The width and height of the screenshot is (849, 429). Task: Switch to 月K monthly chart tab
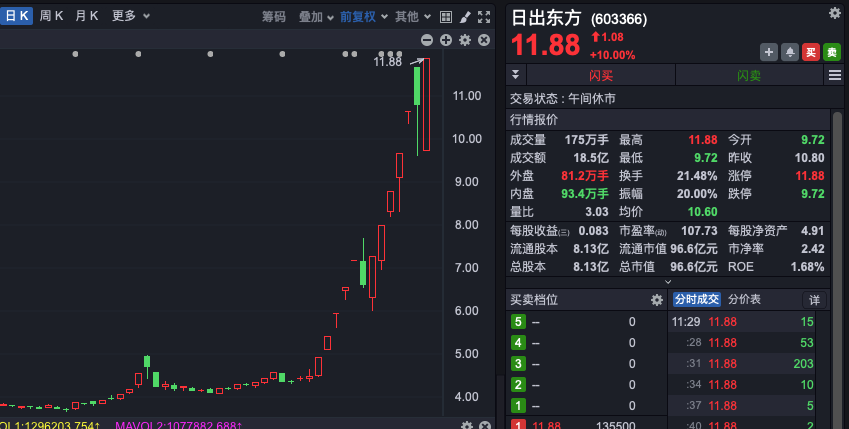pyautogui.click(x=87, y=16)
